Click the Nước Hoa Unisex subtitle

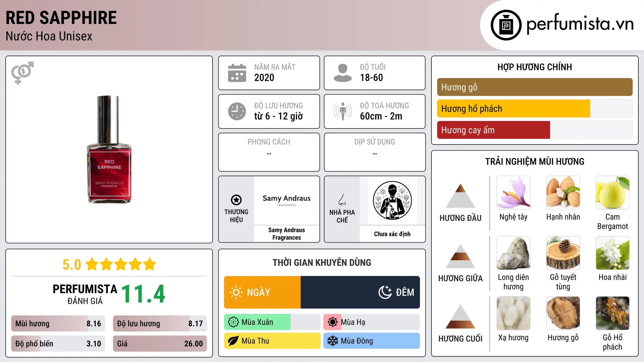tap(49, 36)
